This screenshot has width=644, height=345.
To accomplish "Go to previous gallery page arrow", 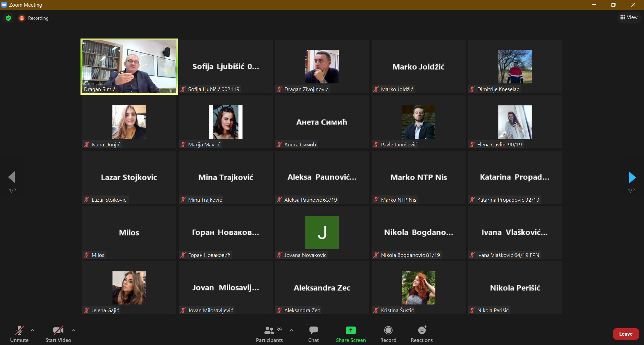I will (12, 177).
